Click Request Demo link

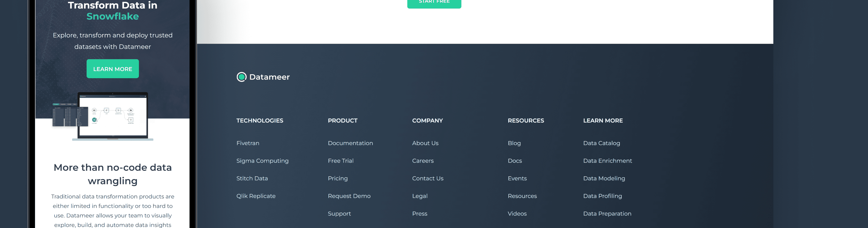coord(349,196)
